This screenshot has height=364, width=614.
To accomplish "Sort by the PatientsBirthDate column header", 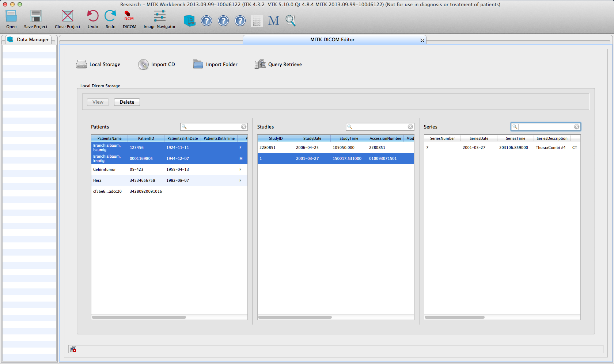I will click(183, 138).
